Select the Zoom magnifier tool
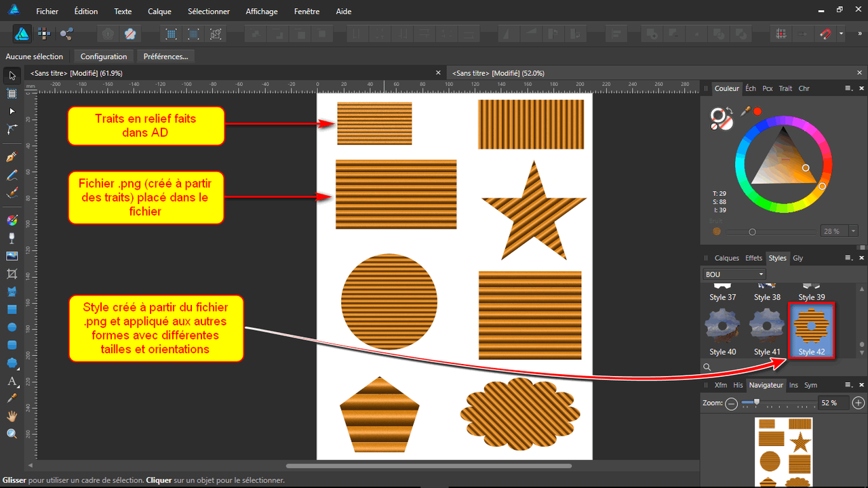 click(12, 434)
